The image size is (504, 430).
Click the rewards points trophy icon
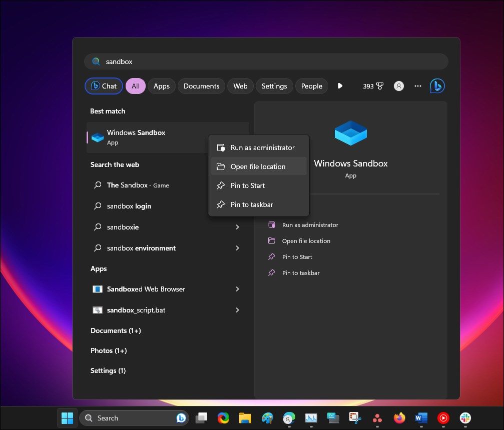(380, 86)
